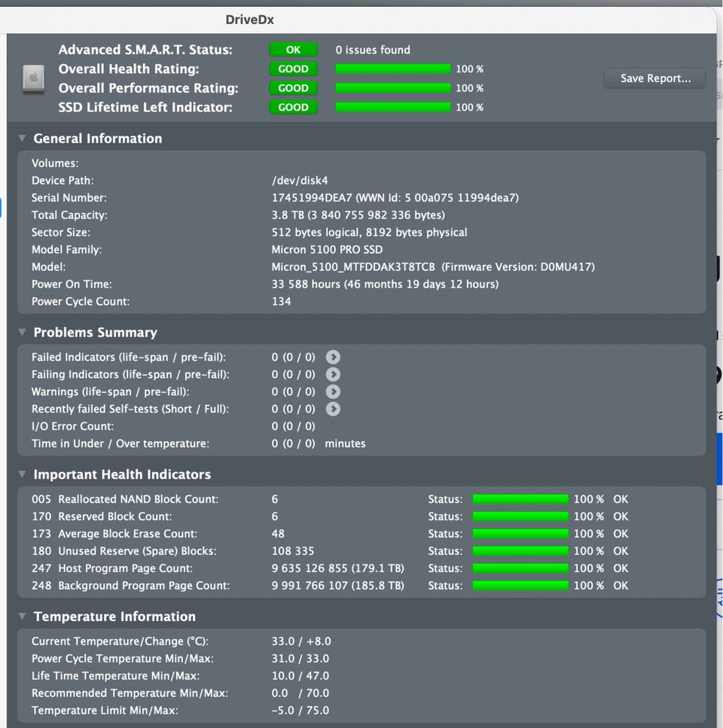Image resolution: width=723 pixels, height=728 pixels.
Task: Collapse the General Information section
Action: click(x=22, y=139)
